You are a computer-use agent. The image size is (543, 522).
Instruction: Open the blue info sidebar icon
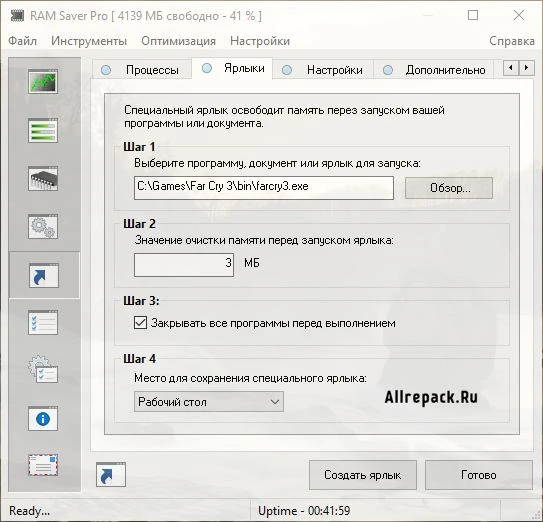pyautogui.click(x=43, y=418)
